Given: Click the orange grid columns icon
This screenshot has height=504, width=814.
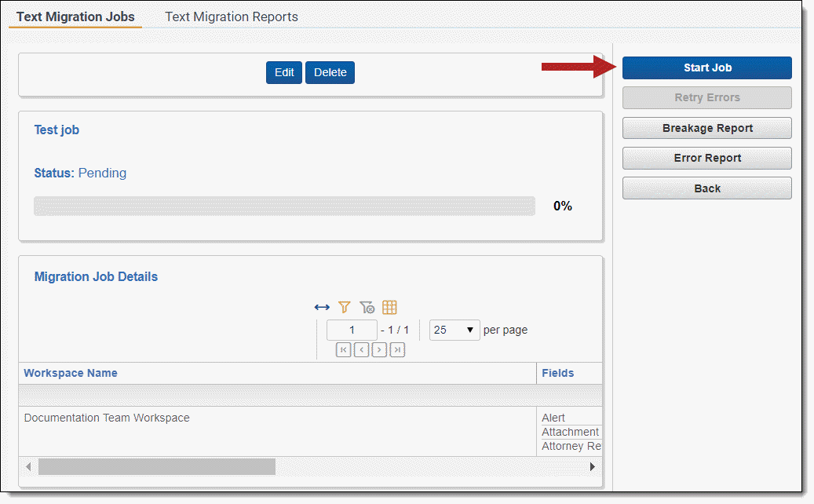Looking at the screenshot, I should pos(389,308).
